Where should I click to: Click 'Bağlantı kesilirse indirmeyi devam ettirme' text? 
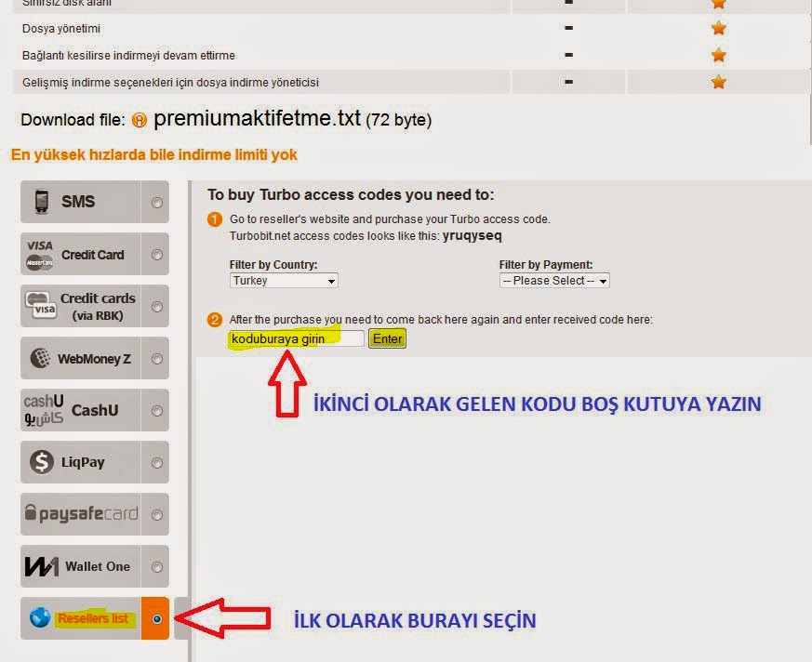point(128,56)
